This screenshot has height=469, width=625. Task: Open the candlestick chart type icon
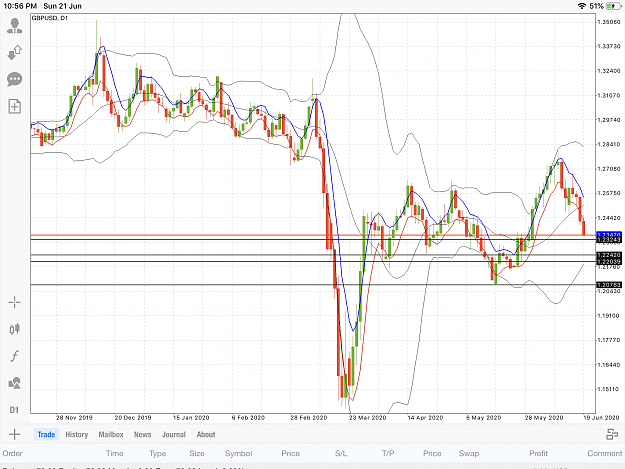pyautogui.click(x=15, y=329)
